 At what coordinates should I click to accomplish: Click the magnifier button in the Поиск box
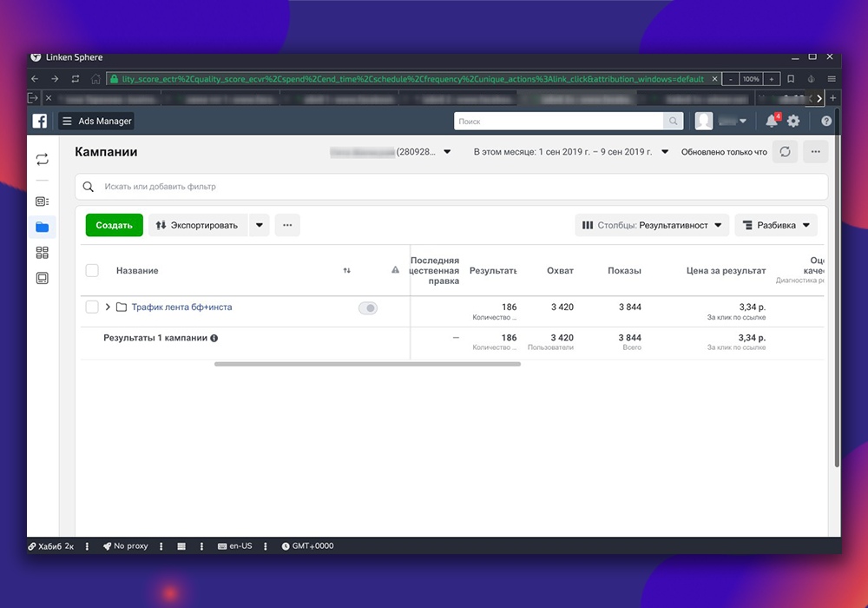(673, 121)
